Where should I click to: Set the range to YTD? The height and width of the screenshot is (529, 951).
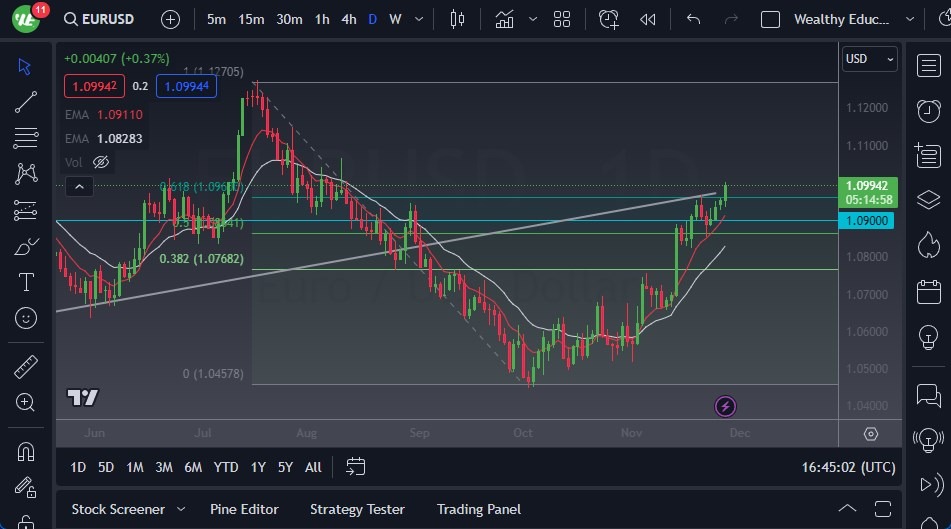tap(226, 467)
